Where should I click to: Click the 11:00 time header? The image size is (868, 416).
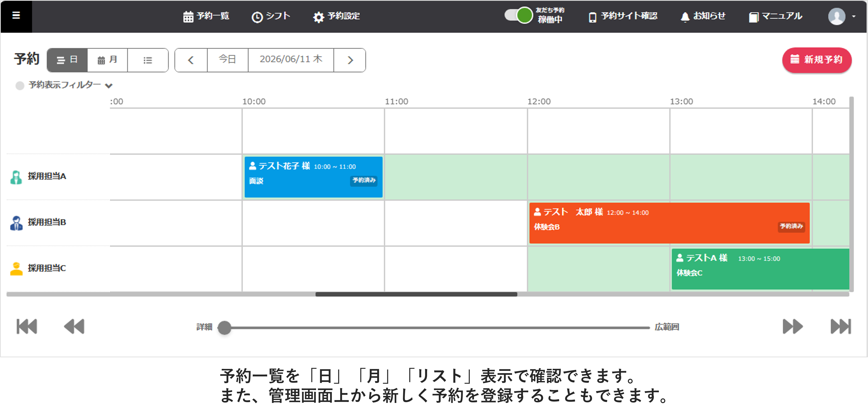pos(396,101)
